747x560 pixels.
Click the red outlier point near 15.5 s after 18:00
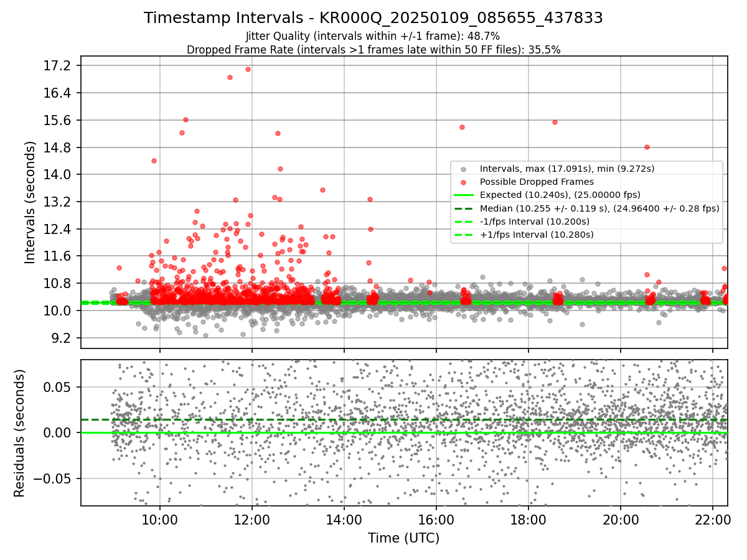555,122
